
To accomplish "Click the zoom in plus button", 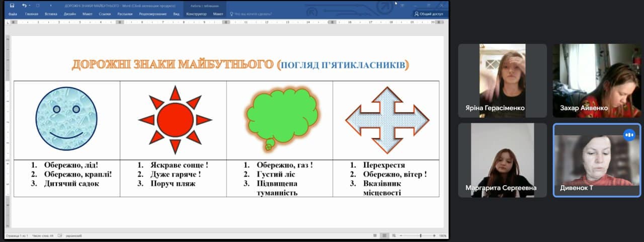I will (435, 235).
